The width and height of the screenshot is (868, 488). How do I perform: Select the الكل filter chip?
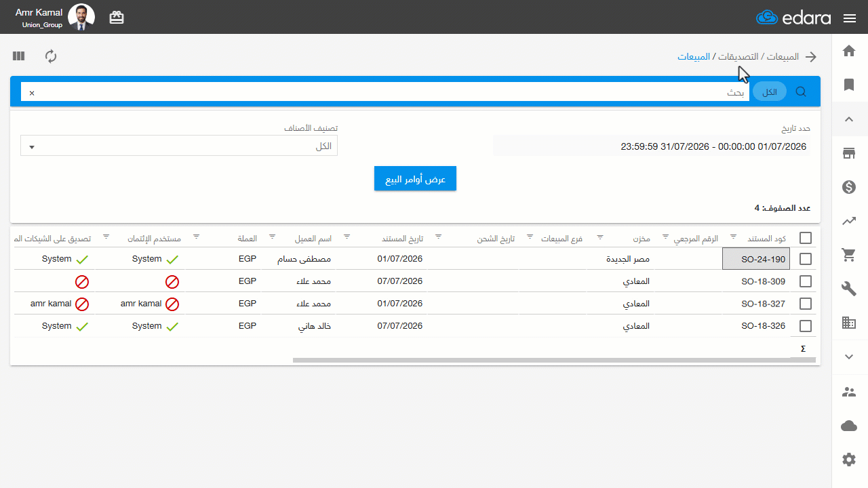tap(770, 92)
